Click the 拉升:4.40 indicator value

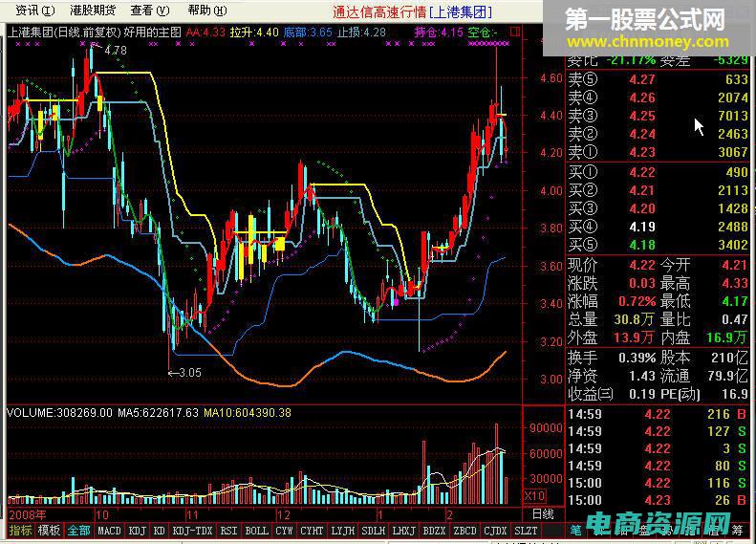click(x=254, y=33)
